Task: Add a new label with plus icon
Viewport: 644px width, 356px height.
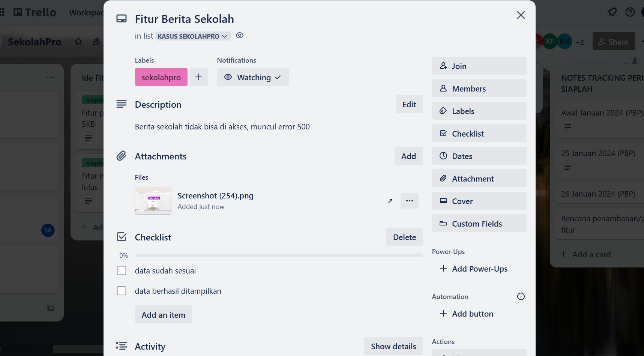Action: [199, 77]
